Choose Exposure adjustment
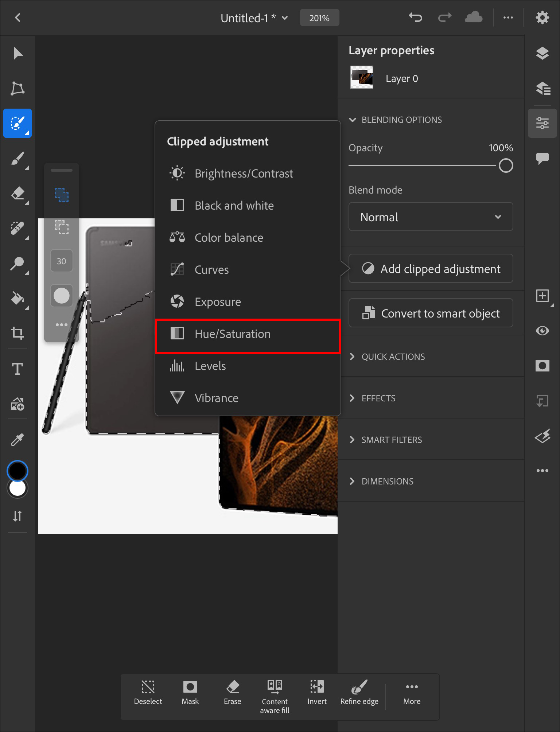The height and width of the screenshot is (732, 560). tap(248, 302)
